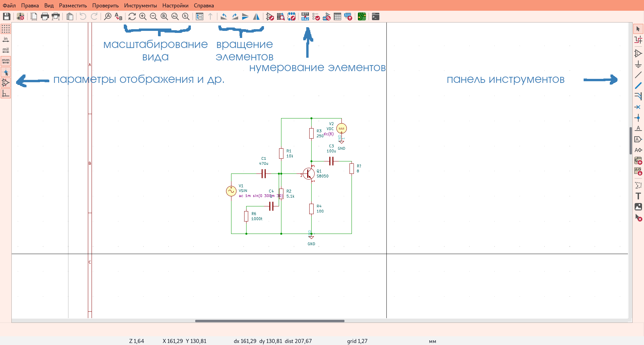Open page settings sheet icon
Screen dimensions: 644x345
pos(34,16)
